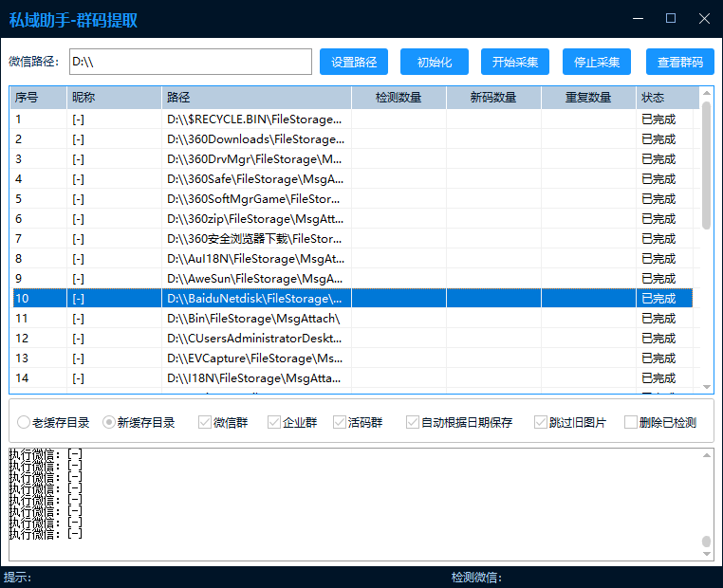Maximize the 私域助手 window
The height and width of the screenshot is (588, 723).
click(671, 18)
